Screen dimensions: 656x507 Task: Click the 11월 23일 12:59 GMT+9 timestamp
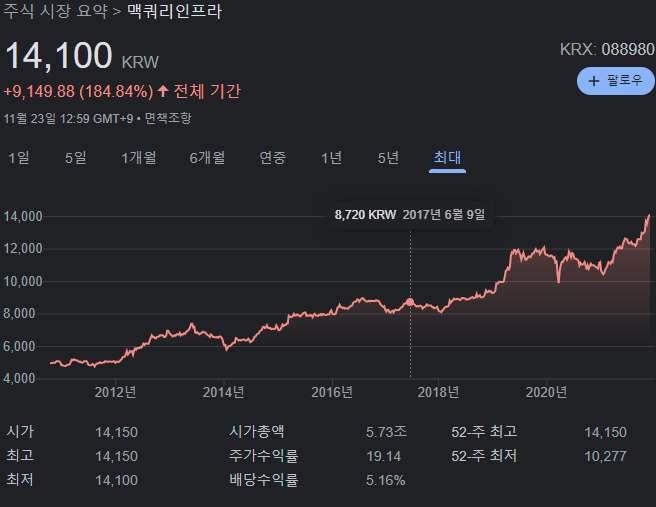(69, 118)
